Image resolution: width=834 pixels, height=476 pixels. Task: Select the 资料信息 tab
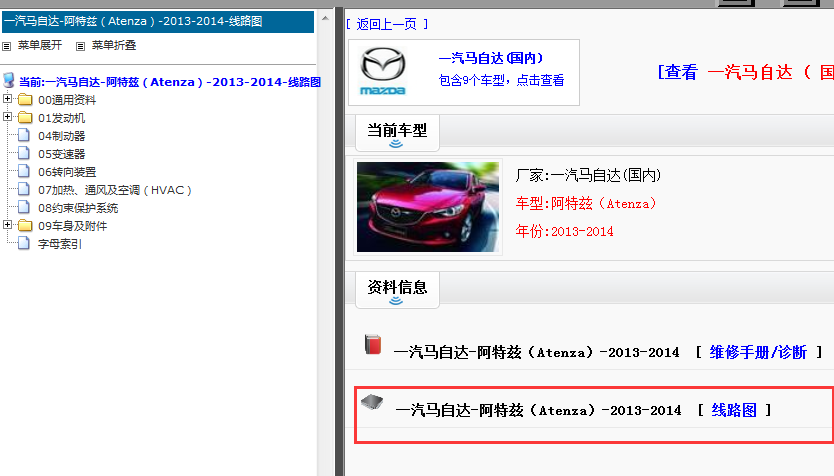point(397,290)
